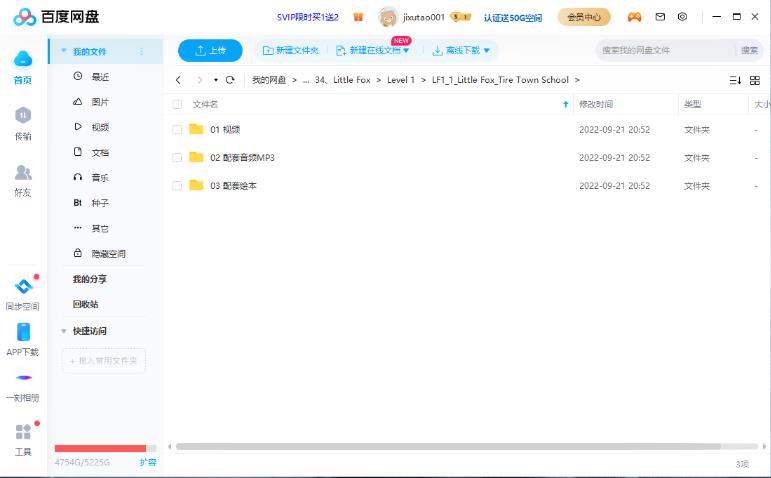Open the 01 视频 folder icon
The height and width of the screenshot is (478, 771).
tap(196, 129)
